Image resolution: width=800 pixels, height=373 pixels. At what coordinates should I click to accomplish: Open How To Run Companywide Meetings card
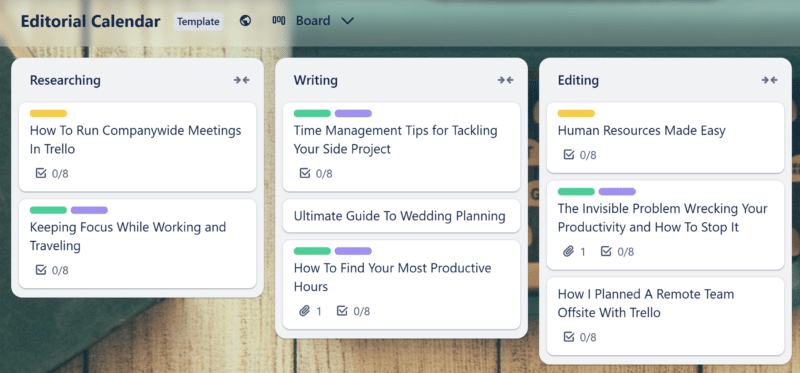138,147
